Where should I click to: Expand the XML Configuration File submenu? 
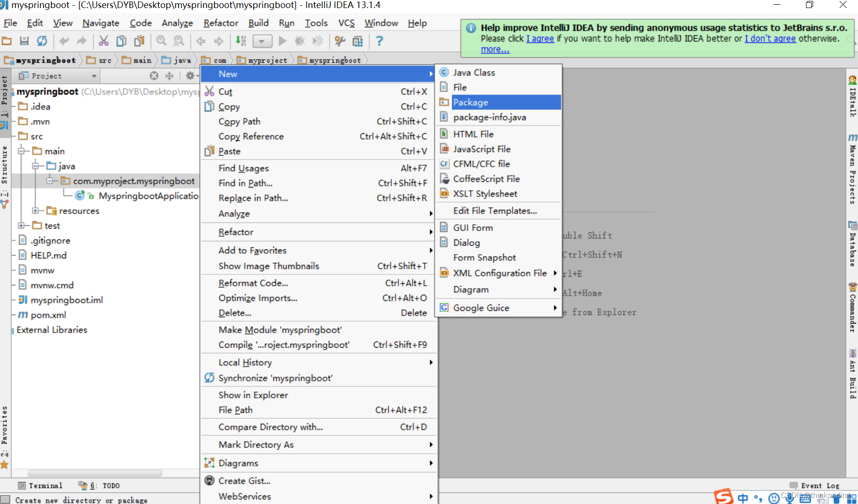click(x=498, y=273)
